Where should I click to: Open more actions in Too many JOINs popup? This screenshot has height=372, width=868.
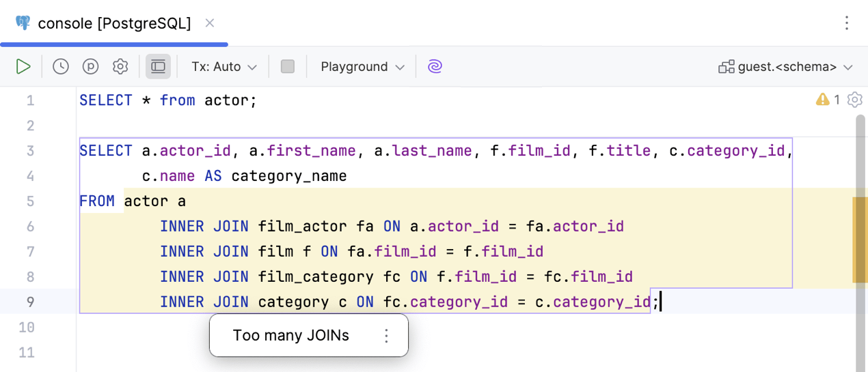point(386,336)
